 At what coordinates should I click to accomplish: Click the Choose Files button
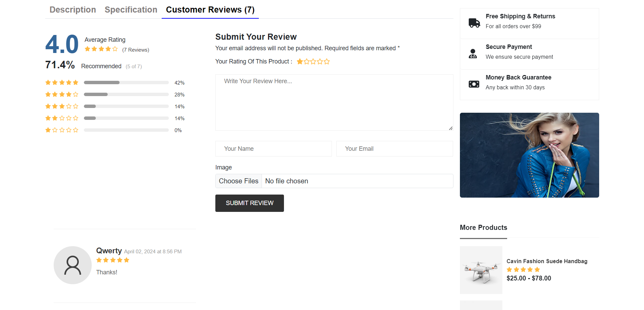click(238, 181)
